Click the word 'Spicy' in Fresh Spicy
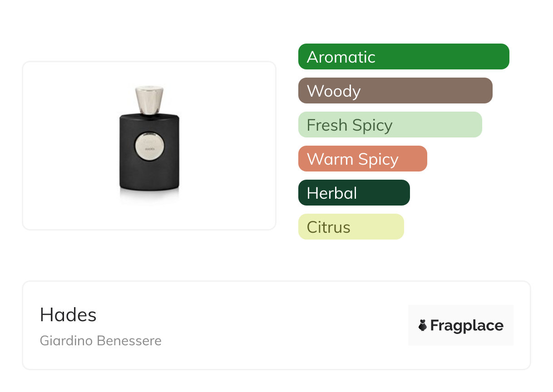 point(372,125)
